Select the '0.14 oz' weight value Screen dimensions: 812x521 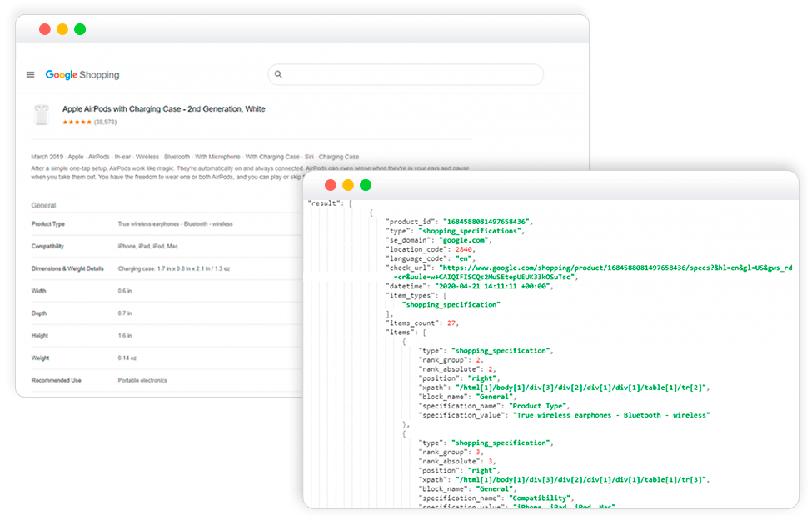(127, 358)
